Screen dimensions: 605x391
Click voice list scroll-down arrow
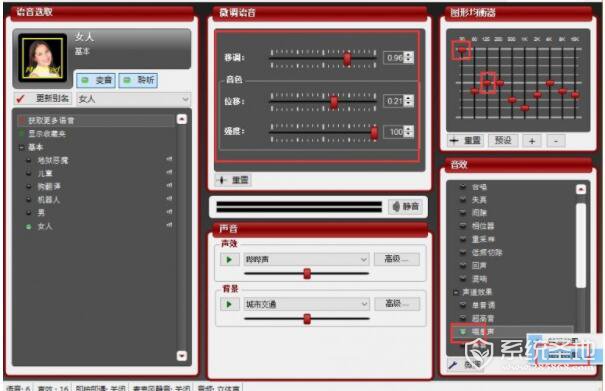click(182, 355)
